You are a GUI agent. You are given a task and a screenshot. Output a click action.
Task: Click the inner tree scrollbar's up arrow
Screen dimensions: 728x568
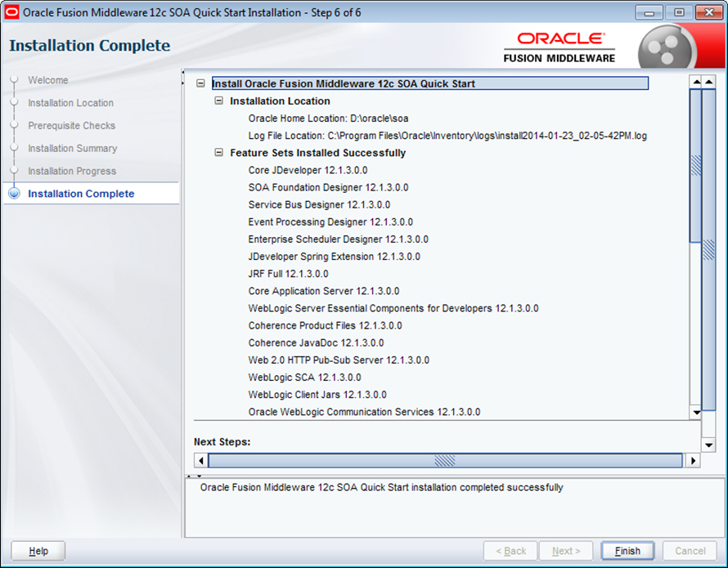pos(696,83)
